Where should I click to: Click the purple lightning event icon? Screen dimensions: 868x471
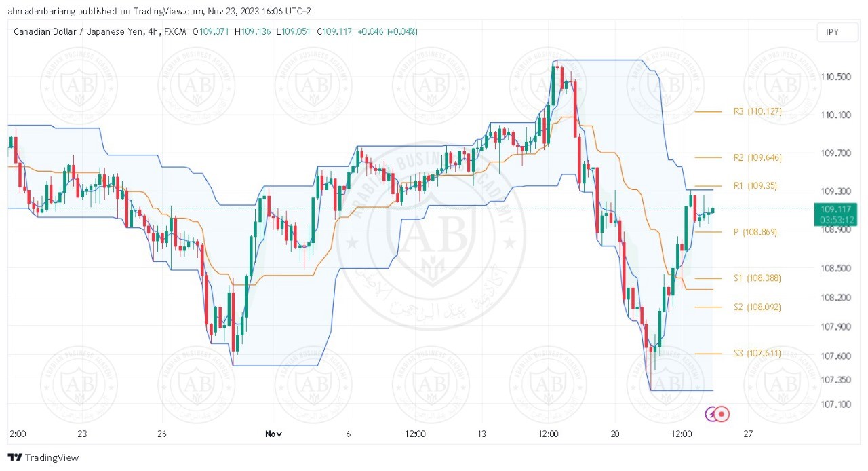point(711,413)
